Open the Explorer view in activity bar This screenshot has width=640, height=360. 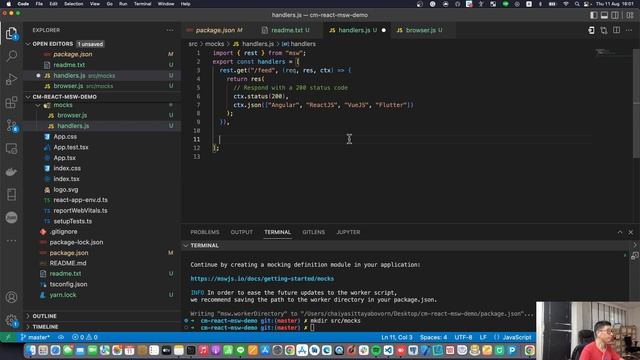click(11, 33)
